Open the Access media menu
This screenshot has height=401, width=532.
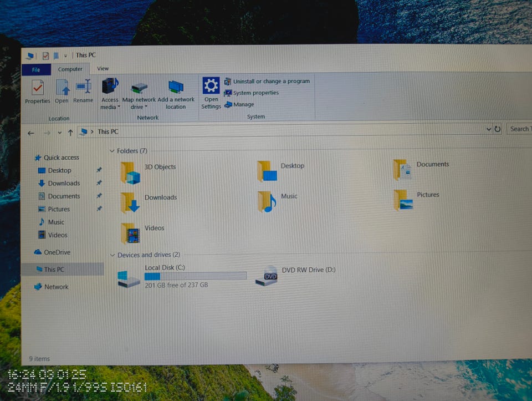coord(110,94)
